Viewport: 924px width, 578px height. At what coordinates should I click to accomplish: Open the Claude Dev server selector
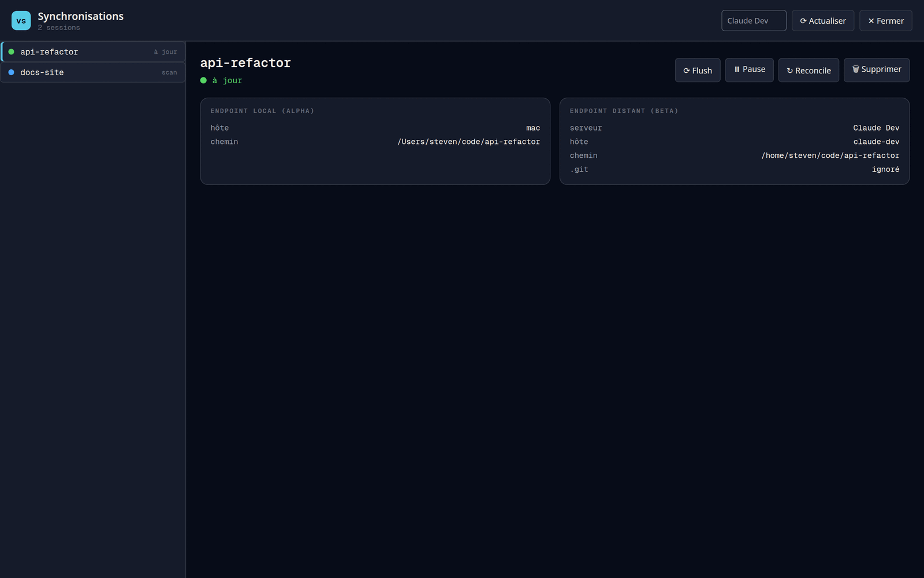tap(754, 21)
